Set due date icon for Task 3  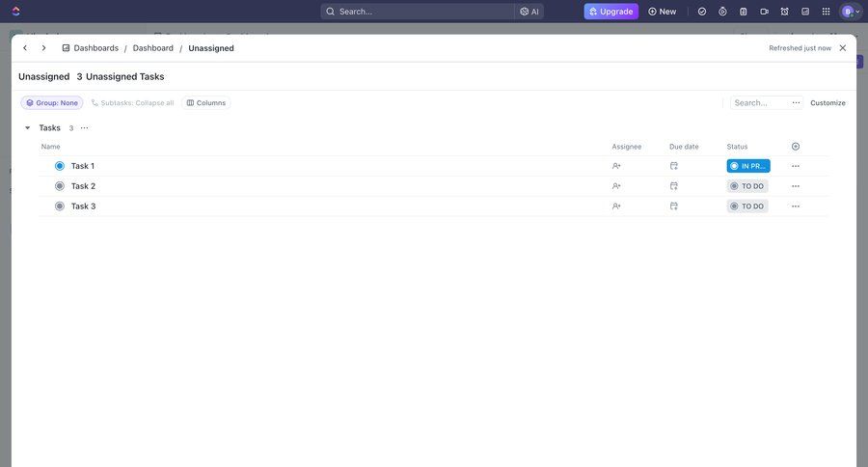coord(674,206)
